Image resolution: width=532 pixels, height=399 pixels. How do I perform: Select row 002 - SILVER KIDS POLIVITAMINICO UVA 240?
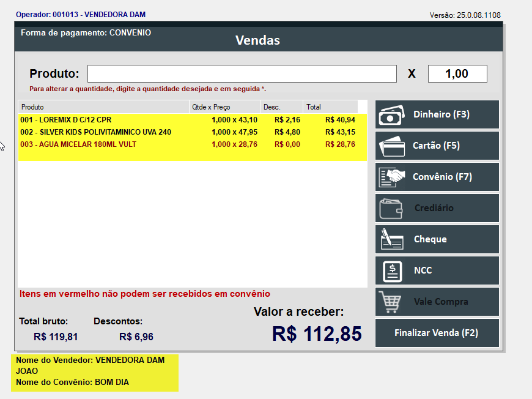coord(193,132)
